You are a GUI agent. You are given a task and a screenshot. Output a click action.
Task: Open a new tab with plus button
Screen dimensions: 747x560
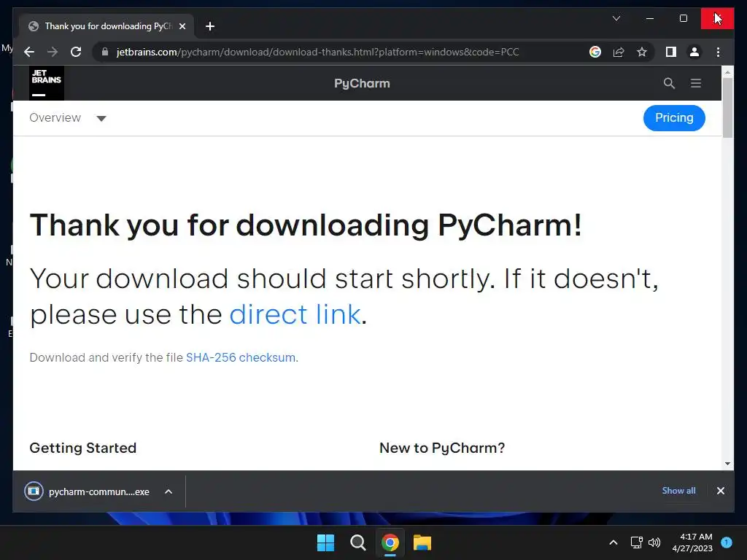click(x=210, y=26)
